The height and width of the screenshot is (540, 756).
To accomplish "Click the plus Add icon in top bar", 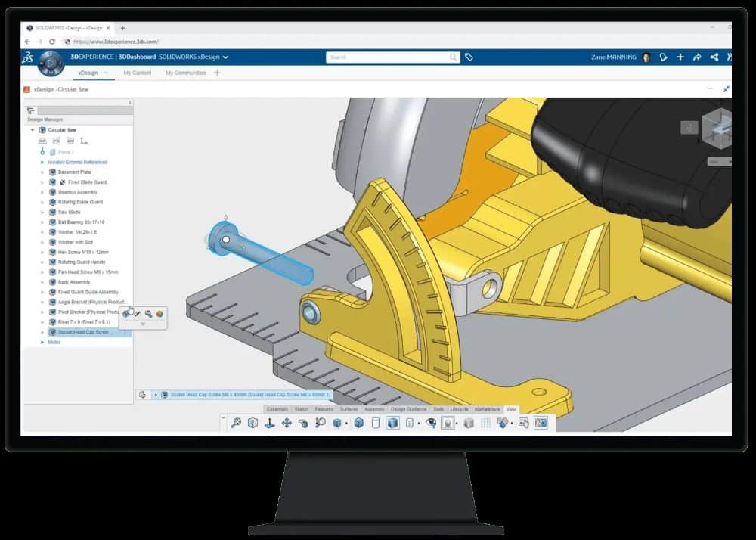I will 680,57.
